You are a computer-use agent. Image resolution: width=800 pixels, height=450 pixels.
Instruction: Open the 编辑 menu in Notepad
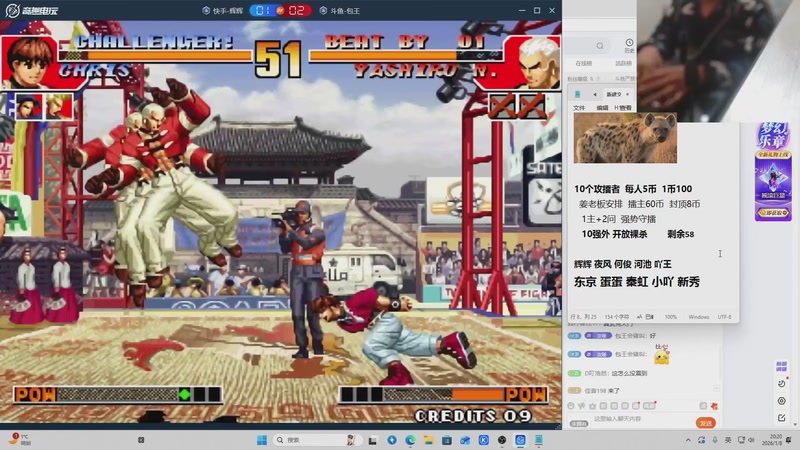603,108
